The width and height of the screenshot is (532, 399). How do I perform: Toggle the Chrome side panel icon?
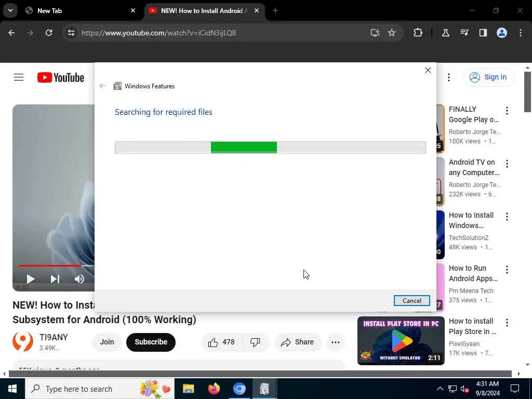pyautogui.click(x=483, y=33)
